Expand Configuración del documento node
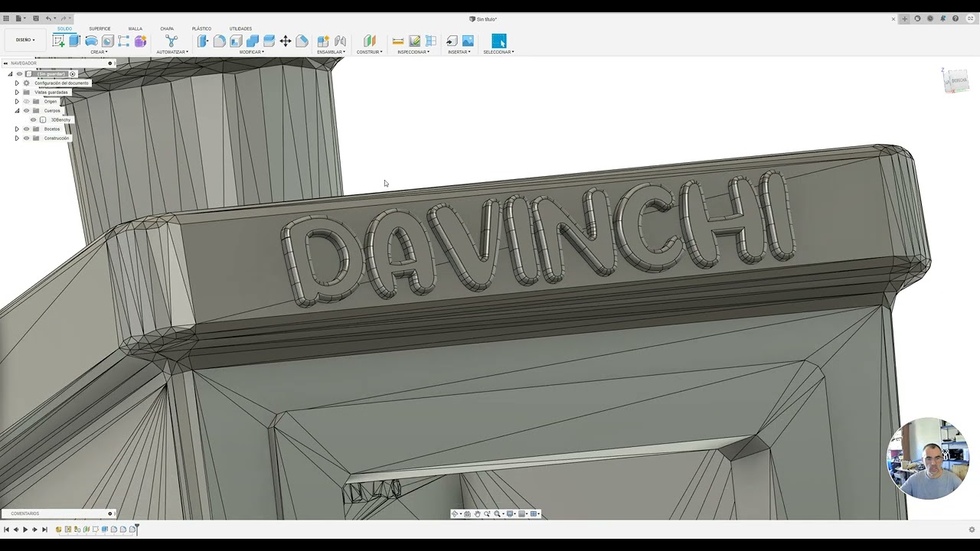 (17, 83)
